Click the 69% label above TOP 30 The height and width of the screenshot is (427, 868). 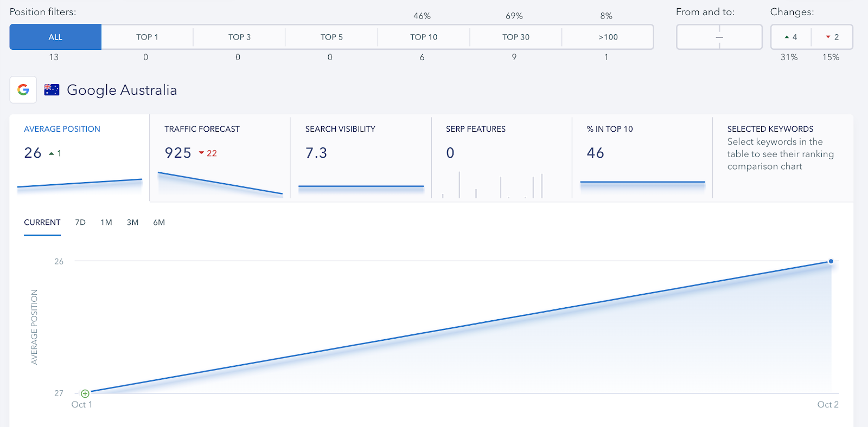click(x=514, y=16)
